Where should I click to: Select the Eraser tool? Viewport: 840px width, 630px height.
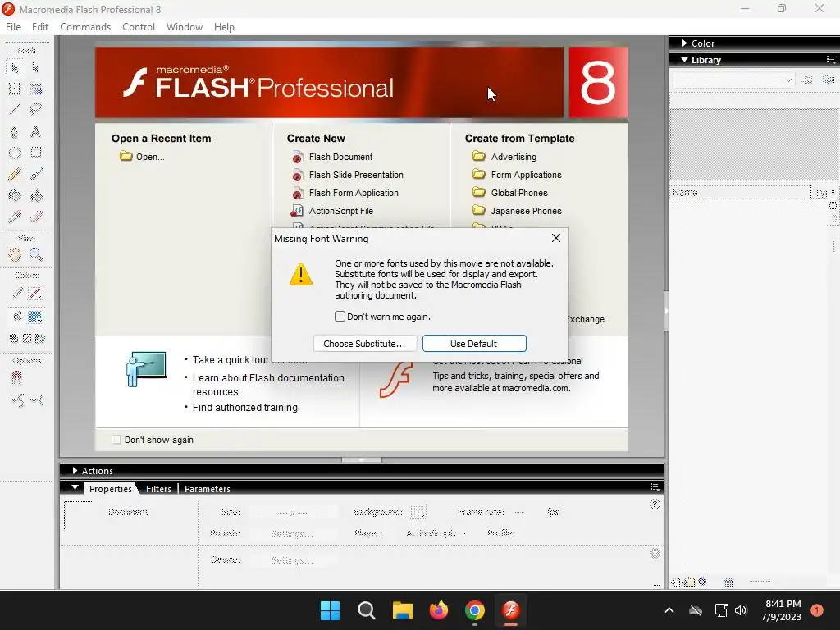pyautogui.click(x=36, y=217)
